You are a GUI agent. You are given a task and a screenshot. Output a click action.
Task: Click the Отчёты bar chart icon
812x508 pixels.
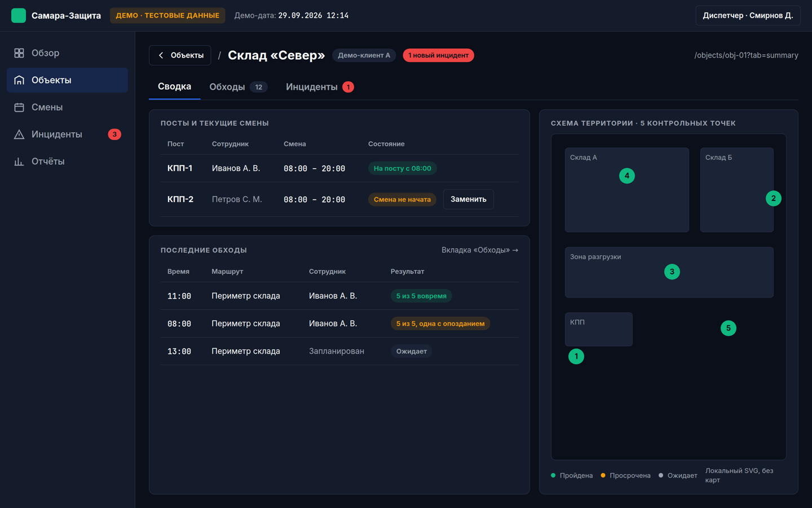(x=19, y=161)
